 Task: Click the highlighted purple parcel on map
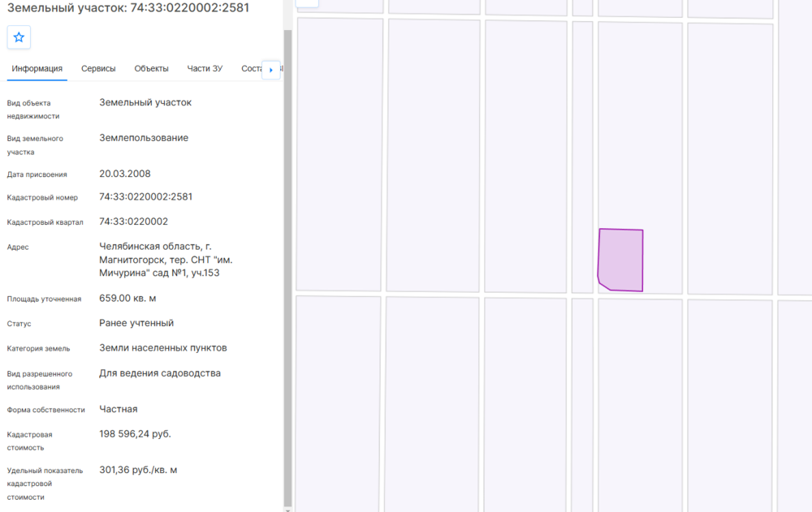coord(622,260)
